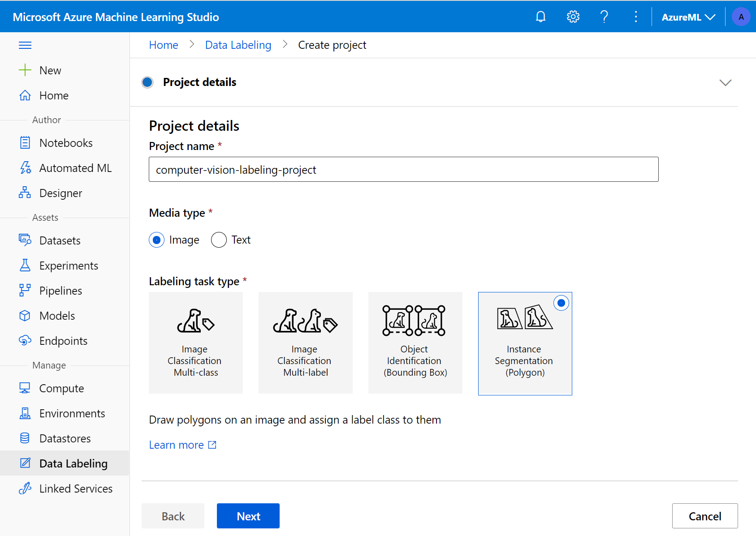This screenshot has height=536, width=756.
Task: Click the Compute monitor icon
Action: [25, 388]
